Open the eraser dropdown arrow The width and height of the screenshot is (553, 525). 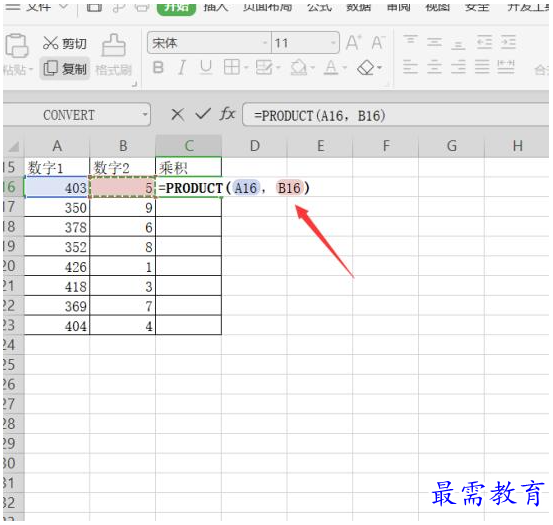pos(379,67)
